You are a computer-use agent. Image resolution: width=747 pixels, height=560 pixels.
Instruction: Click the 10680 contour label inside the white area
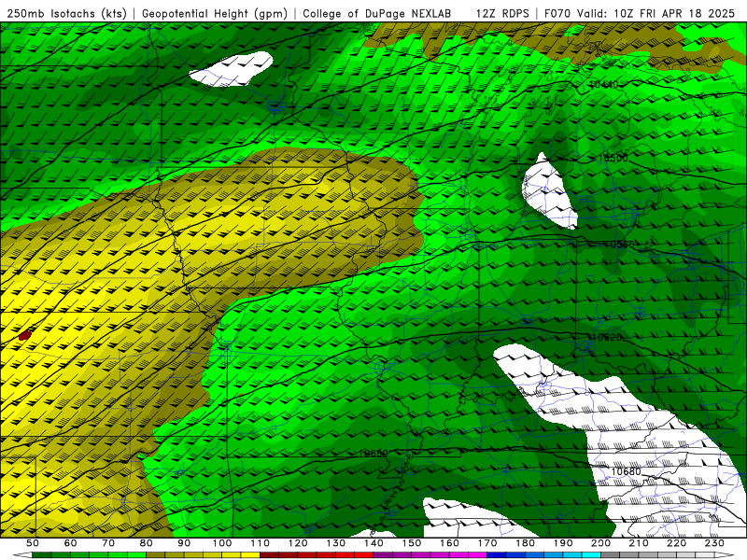[626, 471]
